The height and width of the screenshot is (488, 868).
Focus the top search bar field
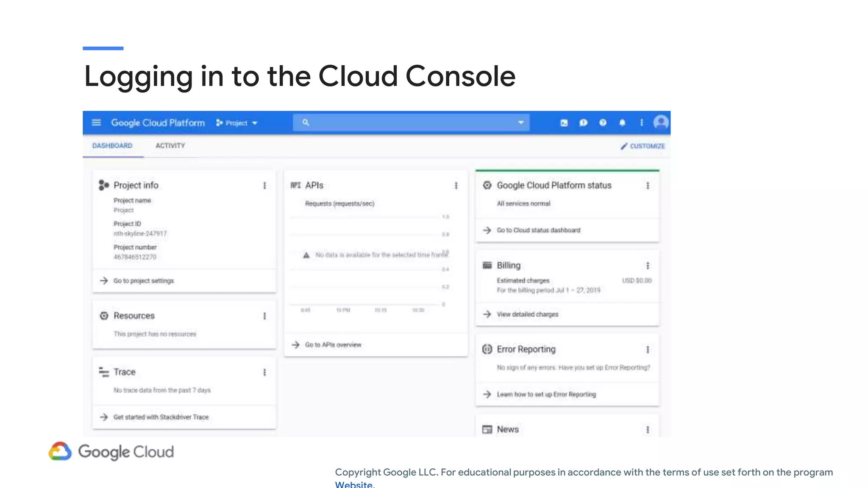[x=411, y=122]
